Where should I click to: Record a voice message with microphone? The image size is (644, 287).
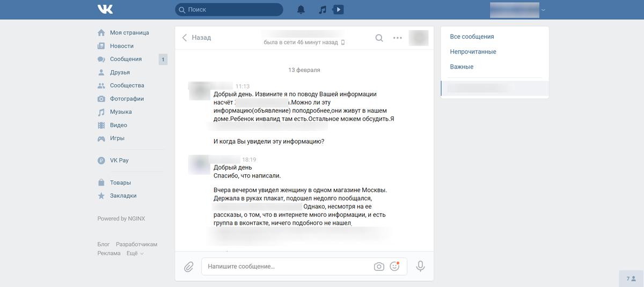(x=421, y=266)
